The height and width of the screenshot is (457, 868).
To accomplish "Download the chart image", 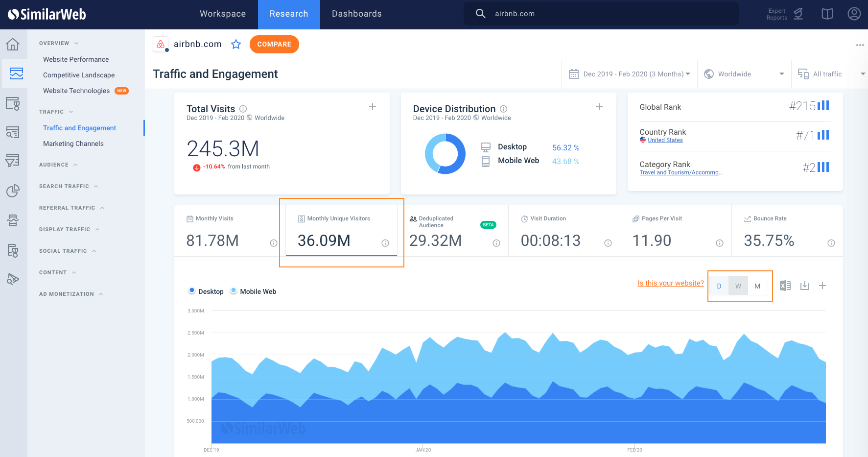I will [805, 286].
